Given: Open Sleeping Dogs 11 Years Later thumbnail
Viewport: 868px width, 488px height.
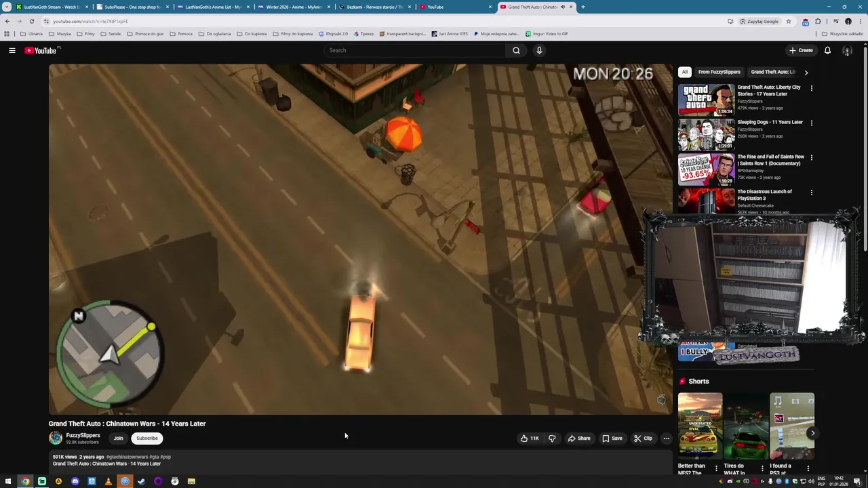Looking at the screenshot, I should (x=706, y=134).
